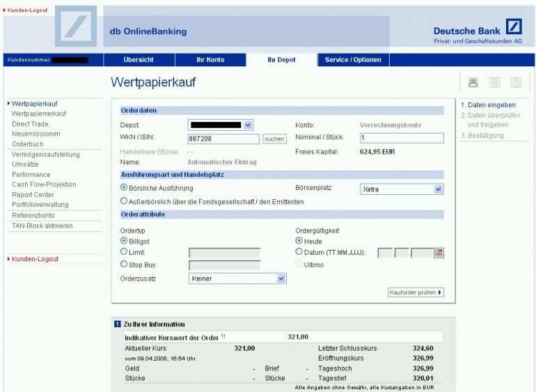Open Report Center in sidebar
Viewport: 536px width, 392px height.
pos(33,195)
